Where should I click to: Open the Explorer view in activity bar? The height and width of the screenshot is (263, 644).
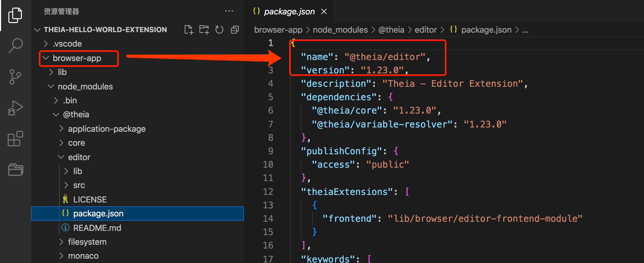(x=15, y=15)
